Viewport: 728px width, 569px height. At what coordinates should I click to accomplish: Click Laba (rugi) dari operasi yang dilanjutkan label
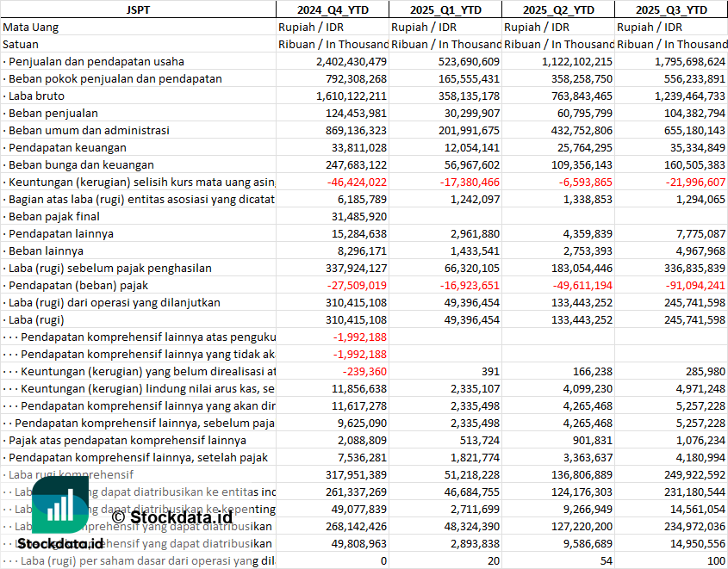coord(115,302)
